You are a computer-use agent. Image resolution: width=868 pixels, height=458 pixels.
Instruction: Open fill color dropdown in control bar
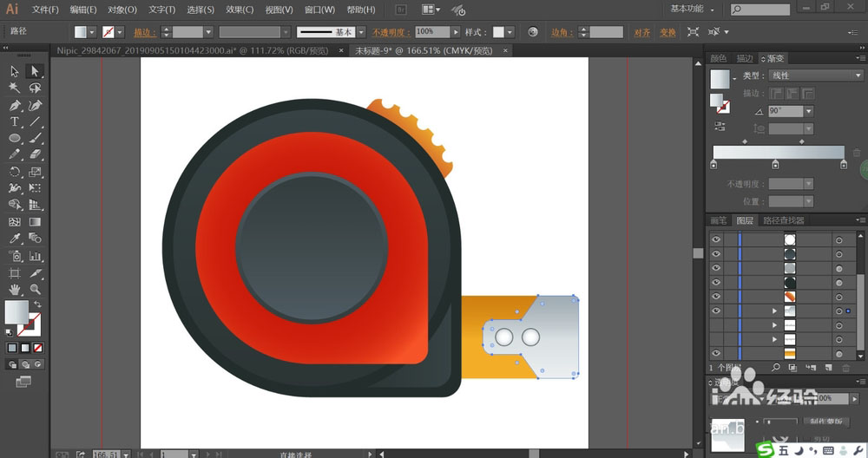pos(92,32)
